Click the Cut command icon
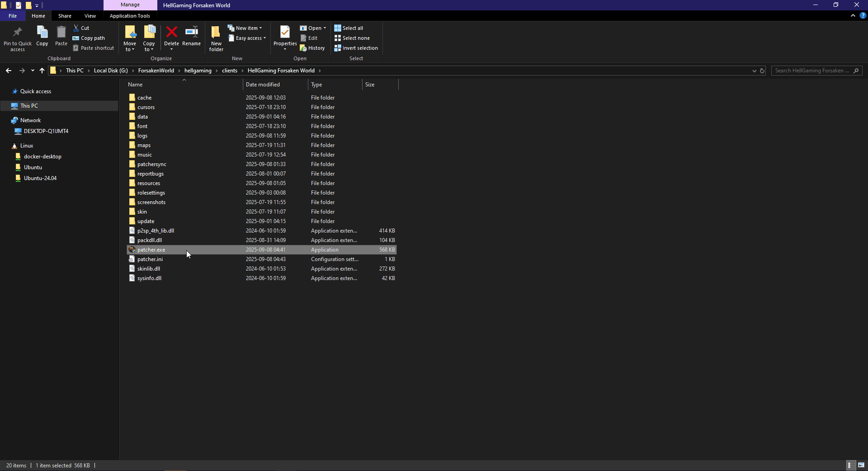 click(76, 28)
